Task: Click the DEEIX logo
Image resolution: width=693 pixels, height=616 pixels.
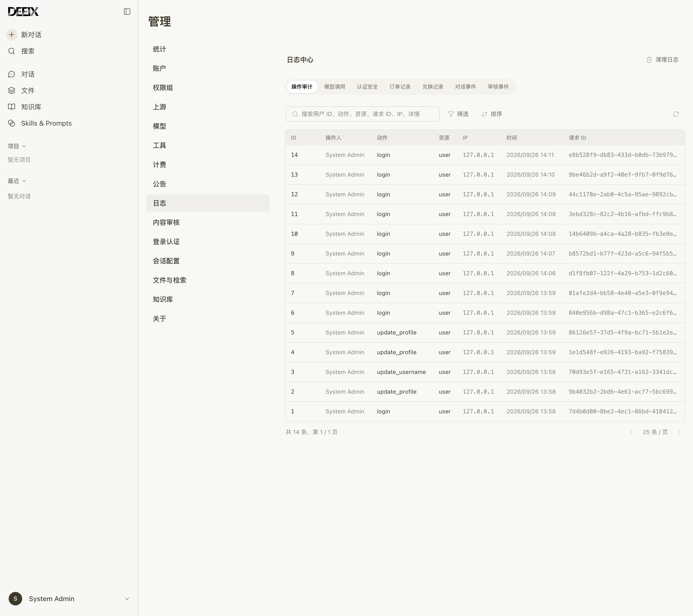Action: click(23, 12)
